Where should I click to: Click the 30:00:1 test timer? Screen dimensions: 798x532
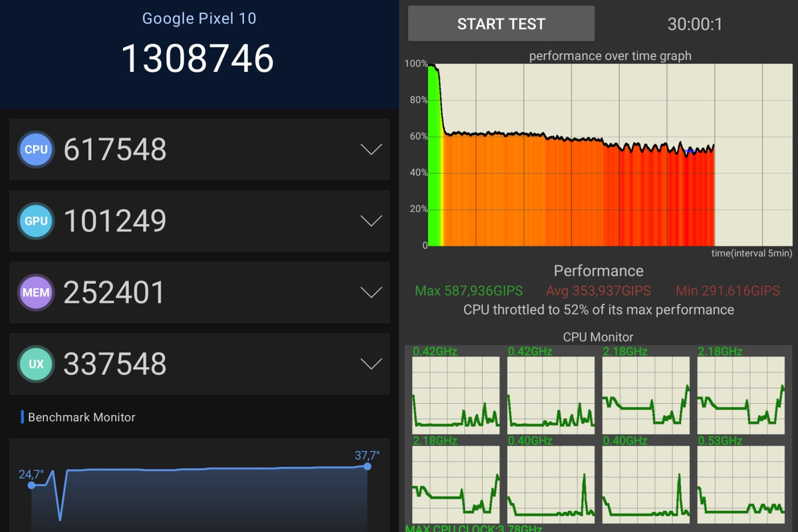pos(695,25)
